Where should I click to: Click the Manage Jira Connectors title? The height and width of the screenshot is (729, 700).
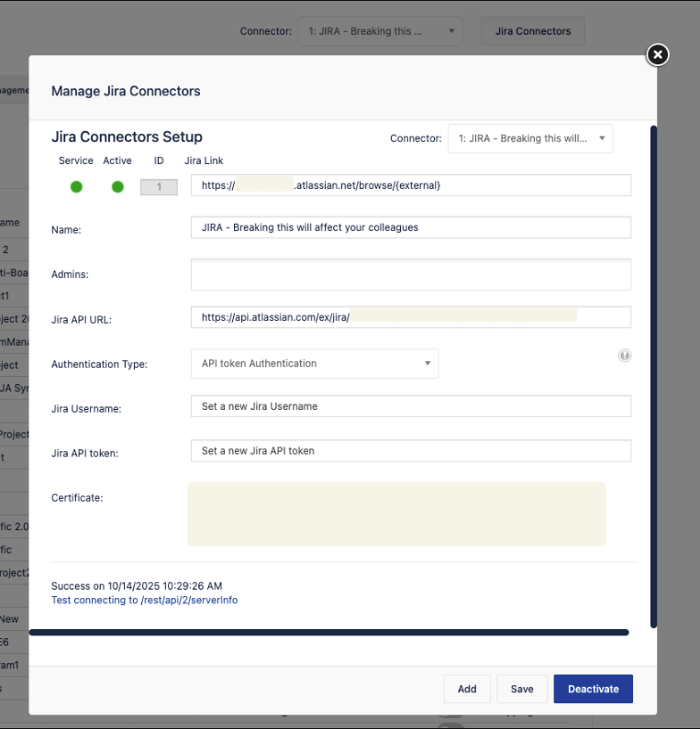(x=126, y=91)
